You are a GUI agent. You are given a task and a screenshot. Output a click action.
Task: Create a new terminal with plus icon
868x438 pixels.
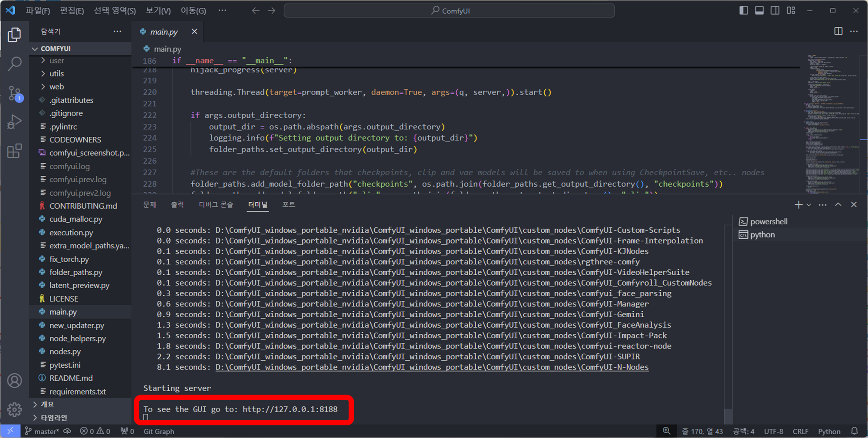point(798,204)
